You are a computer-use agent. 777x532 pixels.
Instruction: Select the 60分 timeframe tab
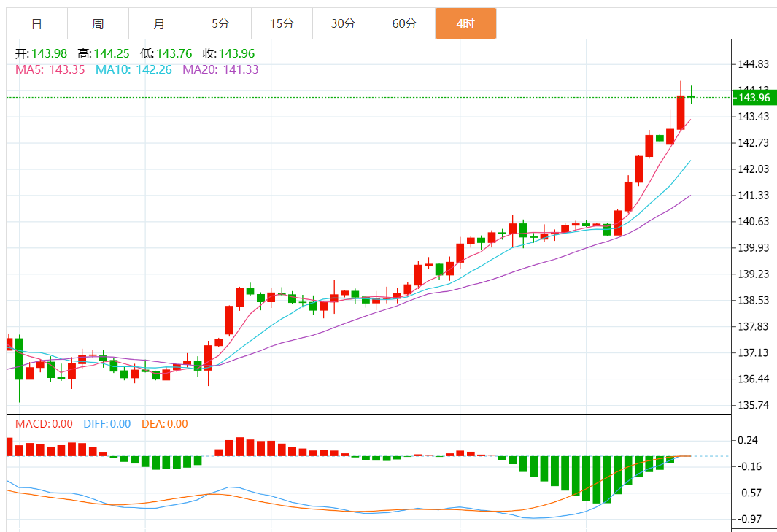tap(404, 23)
